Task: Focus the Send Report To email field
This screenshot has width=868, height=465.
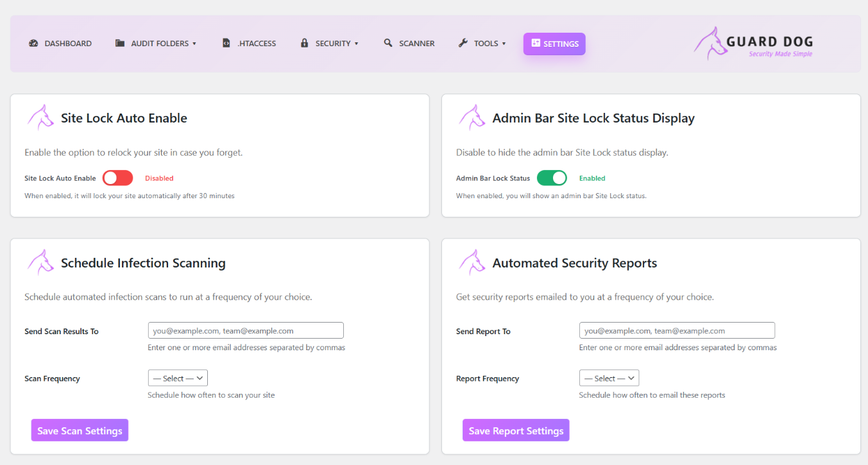Action: point(677,331)
